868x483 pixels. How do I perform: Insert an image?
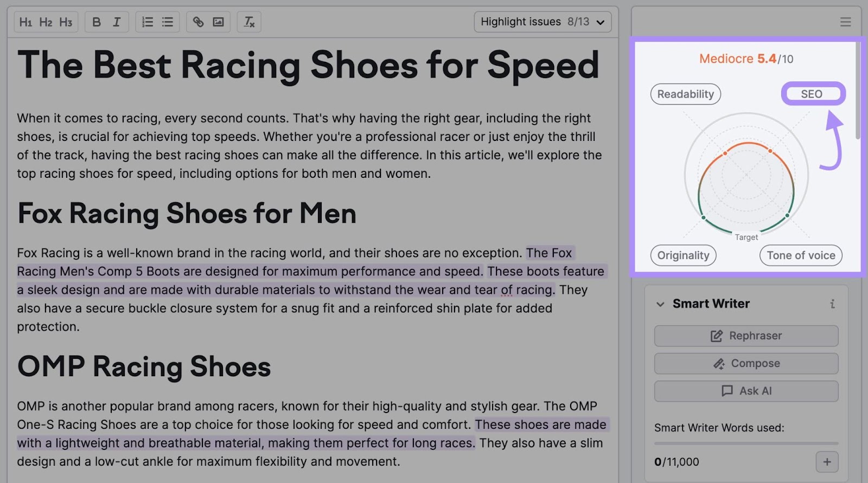[218, 22]
